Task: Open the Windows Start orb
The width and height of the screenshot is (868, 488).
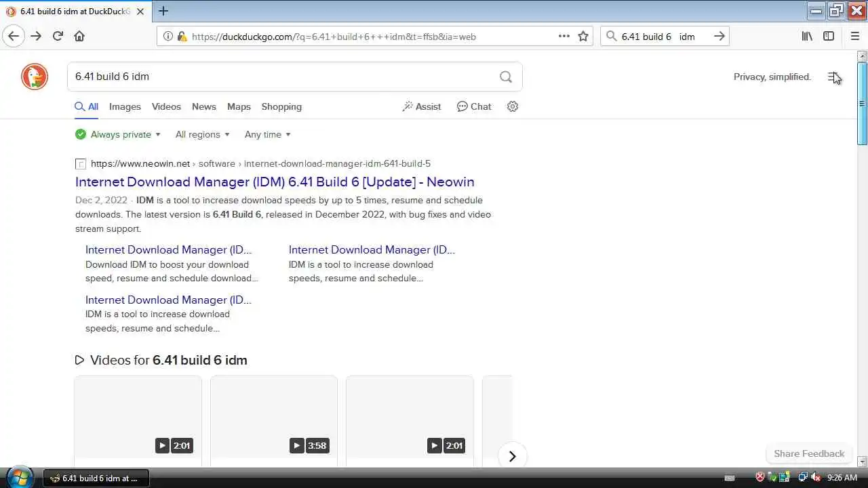Action: [20, 477]
